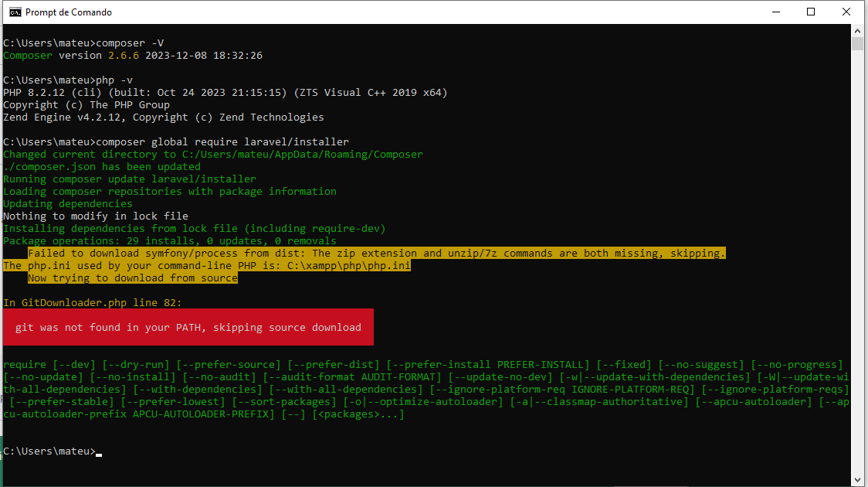Viewport: 868px width, 487px height.
Task: Click the Composer version 2.6.6 output line
Action: point(133,56)
